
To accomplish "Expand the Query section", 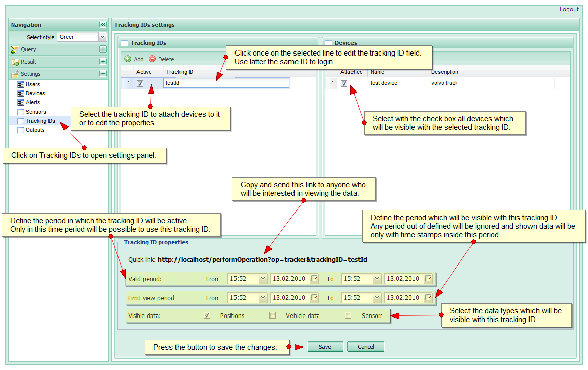I will pos(103,49).
